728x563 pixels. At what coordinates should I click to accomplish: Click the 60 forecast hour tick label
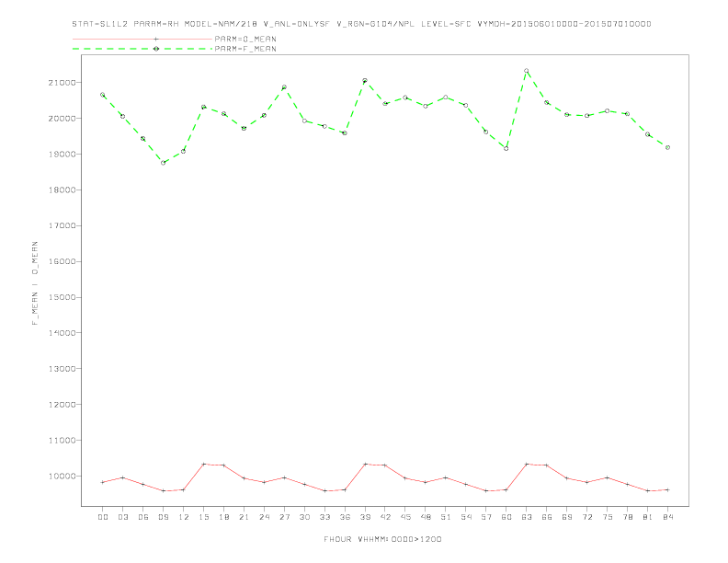(506, 517)
